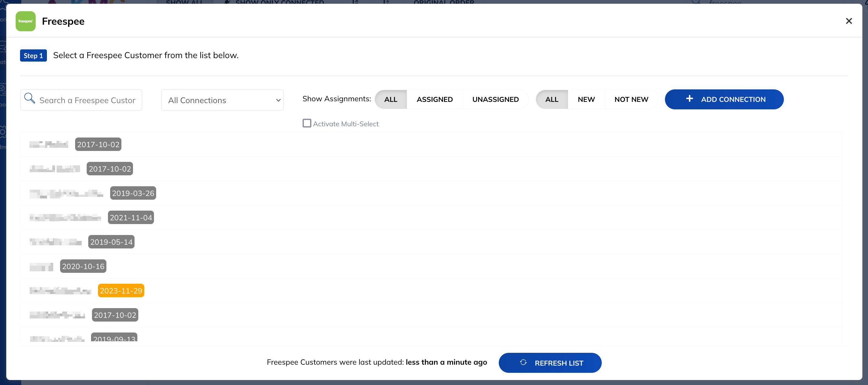The height and width of the screenshot is (385, 868).
Task: Enable Activate Multi-Select
Action: point(307,123)
